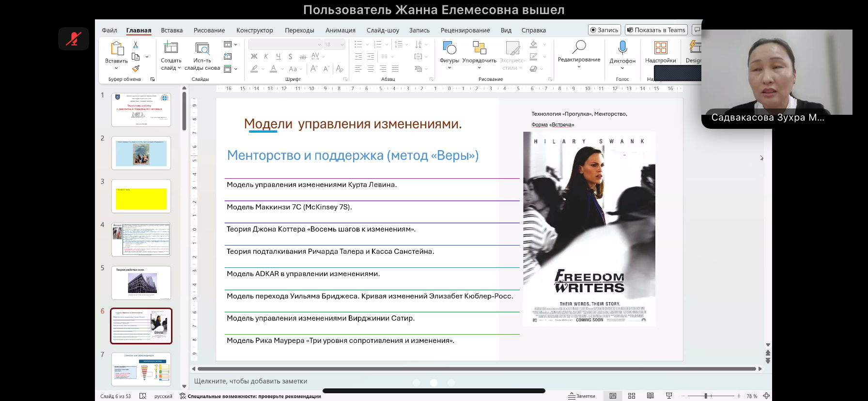Expand the bullets list dropdown arrow
Image resolution: width=868 pixels, height=401 pixels.
point(367,45)
